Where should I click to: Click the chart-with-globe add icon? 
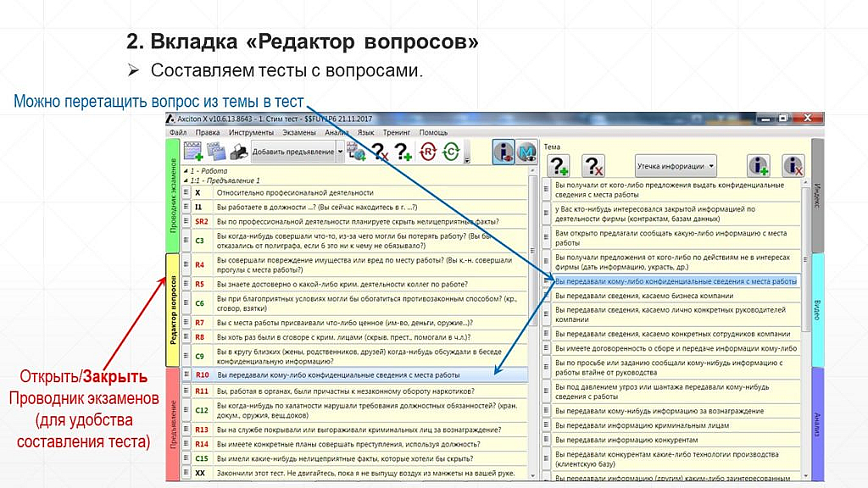(356, 151)
